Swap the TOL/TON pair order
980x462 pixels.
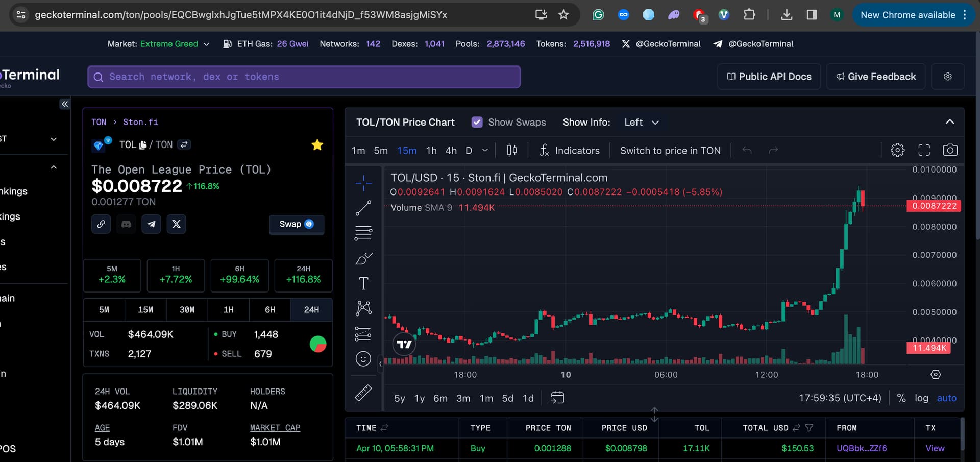[184, 144]
